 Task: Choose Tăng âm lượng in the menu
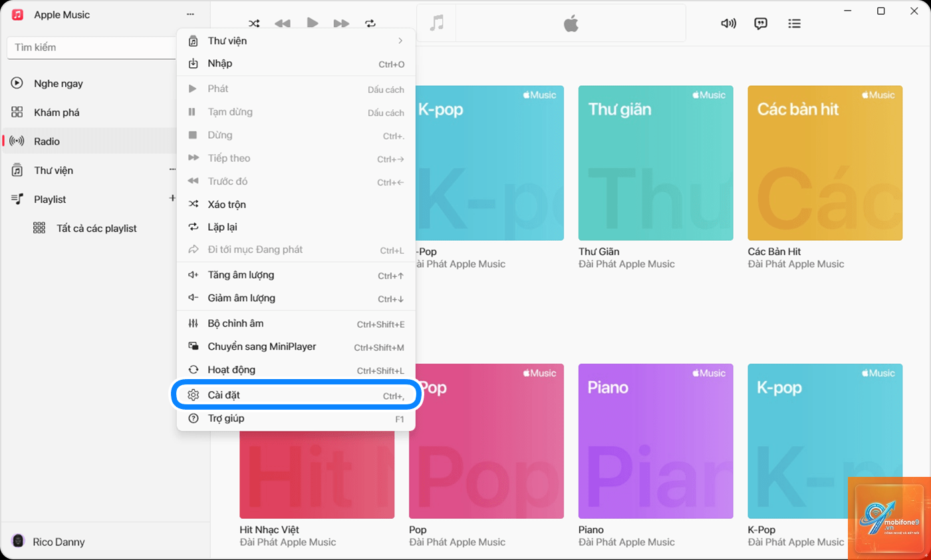click(296, 275)
